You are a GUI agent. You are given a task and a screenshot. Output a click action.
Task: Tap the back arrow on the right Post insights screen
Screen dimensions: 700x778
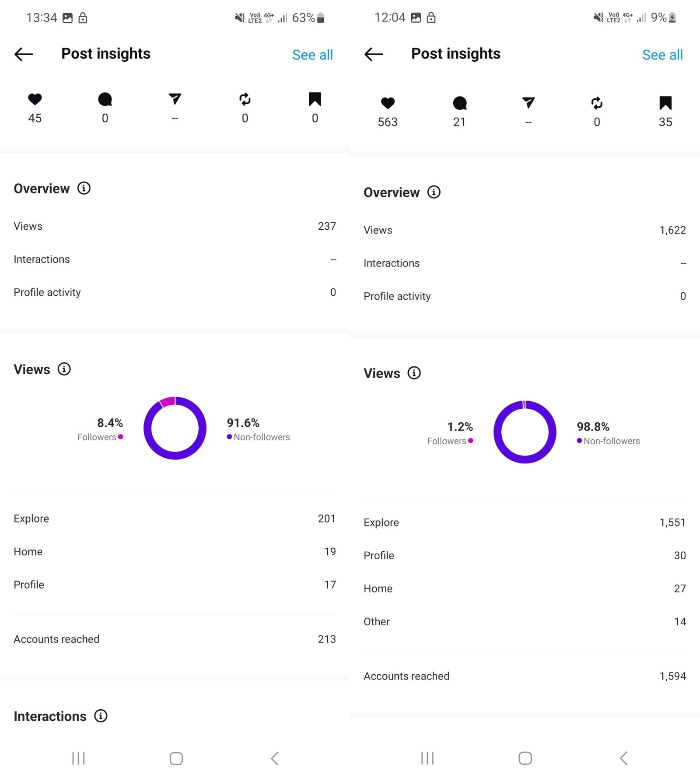coord(374,54)
